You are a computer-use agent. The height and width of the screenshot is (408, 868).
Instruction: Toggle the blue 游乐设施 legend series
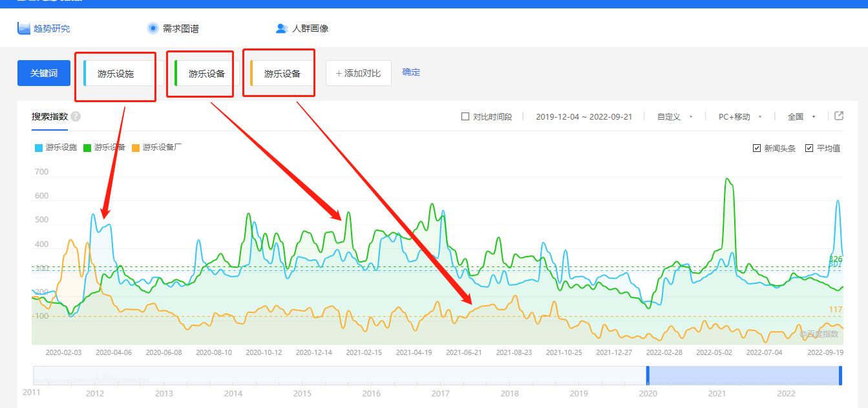pyautogui.click(x=56, y=147)
